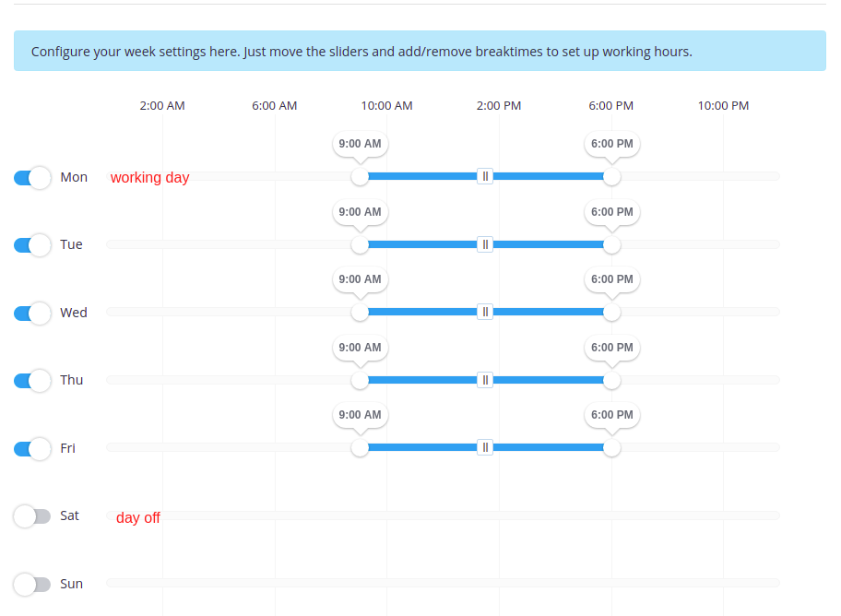Enable Saturday as a working day
Screen dimensions: 841x616
[32, 516]
